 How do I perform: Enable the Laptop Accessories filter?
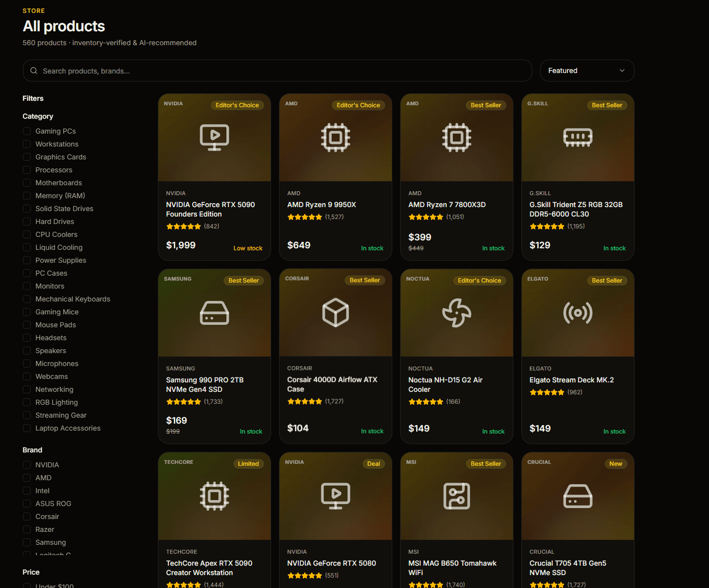tap(27, 428)
